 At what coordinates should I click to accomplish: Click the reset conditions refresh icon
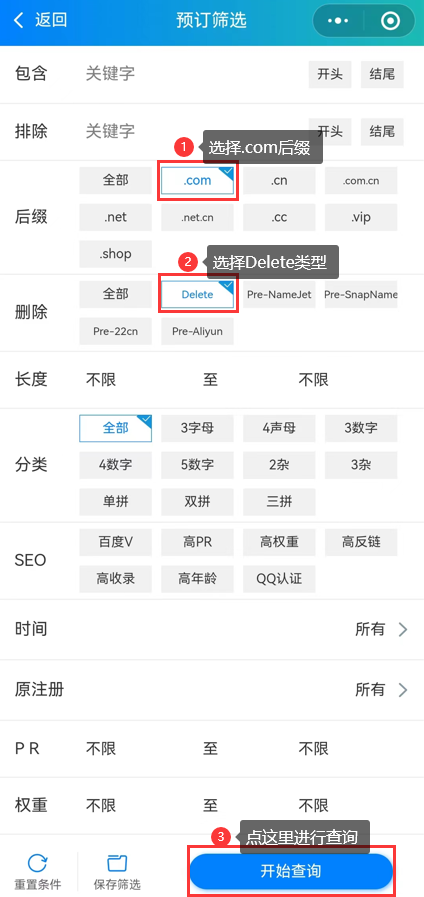(37, 862)
